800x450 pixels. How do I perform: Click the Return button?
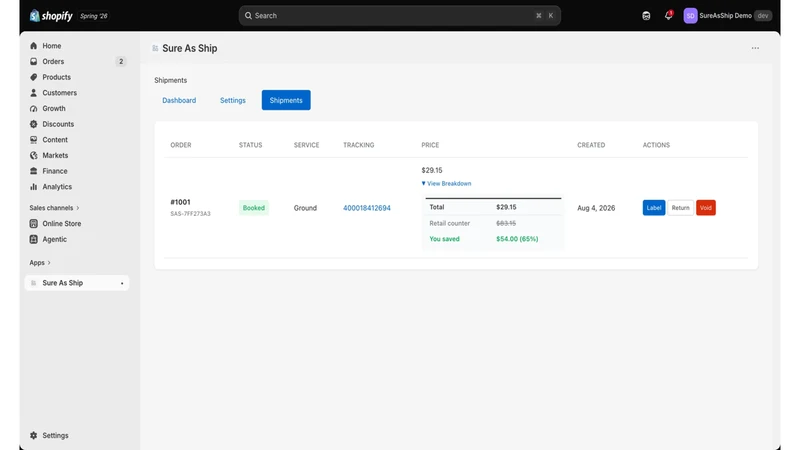pos(680,208)
